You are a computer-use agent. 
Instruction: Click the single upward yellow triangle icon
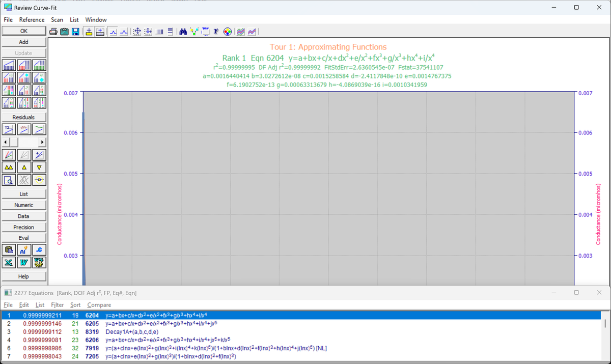click(24, 167)
